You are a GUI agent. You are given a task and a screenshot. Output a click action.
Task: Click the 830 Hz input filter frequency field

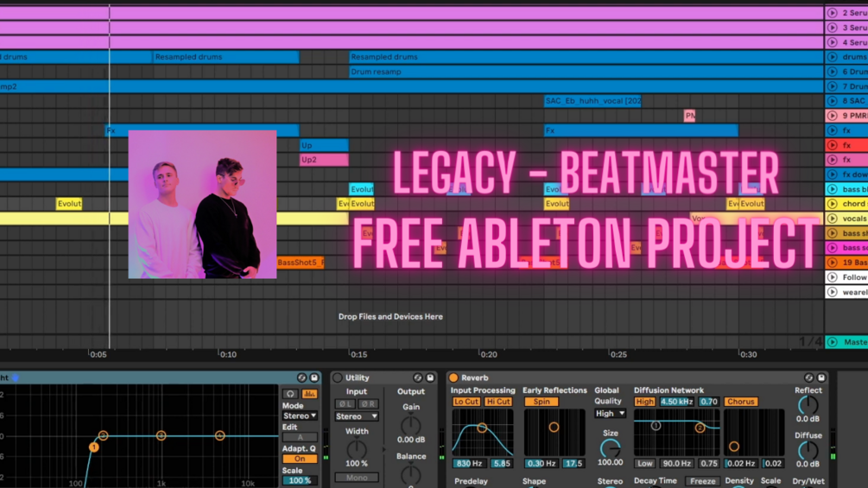[x=469, y=464]
